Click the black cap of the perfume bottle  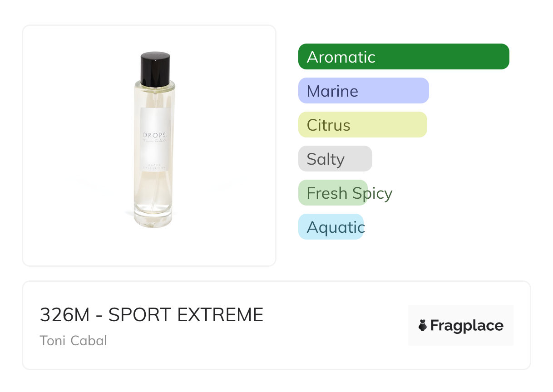(155, 69)
